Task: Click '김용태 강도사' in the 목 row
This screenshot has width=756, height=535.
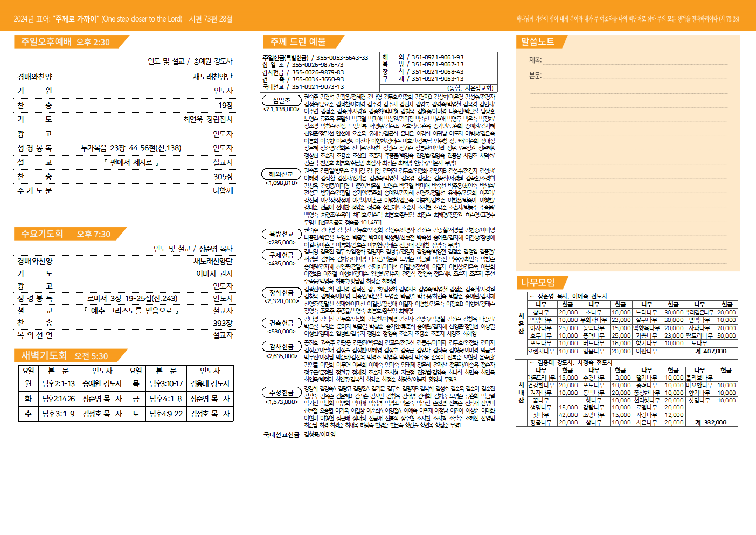Action: pos(210,383)
